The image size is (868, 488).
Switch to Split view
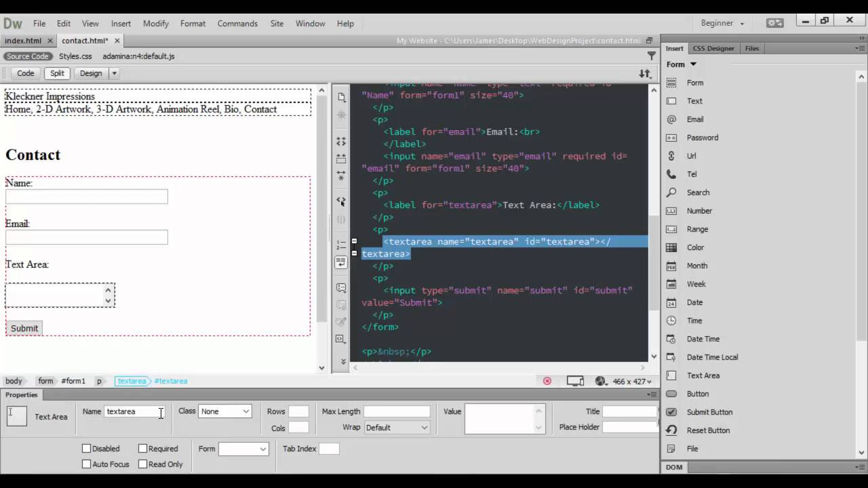[x=57, y=73]
